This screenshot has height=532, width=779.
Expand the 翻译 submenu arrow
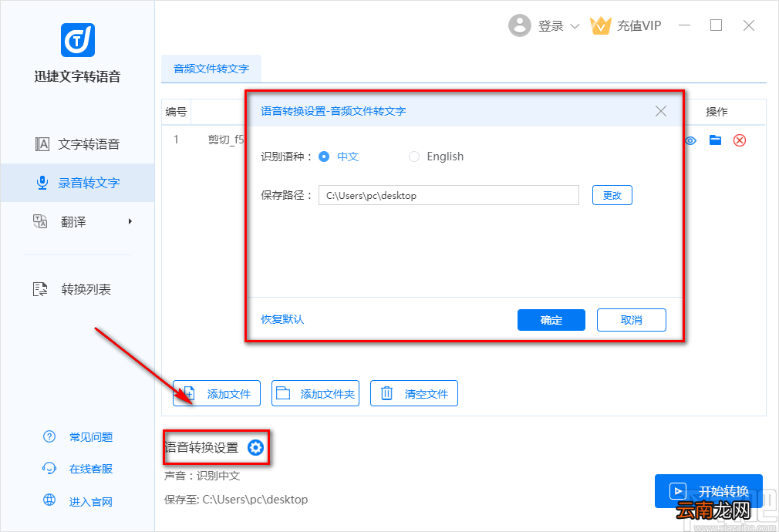click(130, 221)
